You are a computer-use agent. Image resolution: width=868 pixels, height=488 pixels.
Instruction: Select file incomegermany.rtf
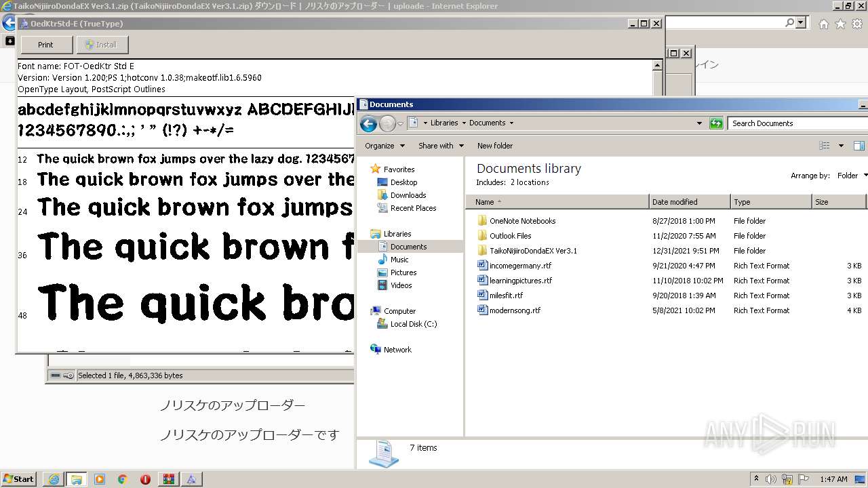point(520,266)
